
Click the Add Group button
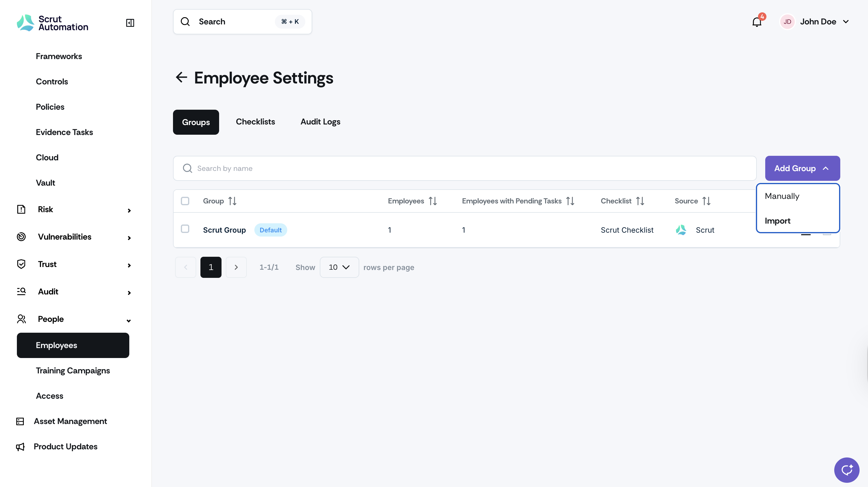click(x=802, y=168)
